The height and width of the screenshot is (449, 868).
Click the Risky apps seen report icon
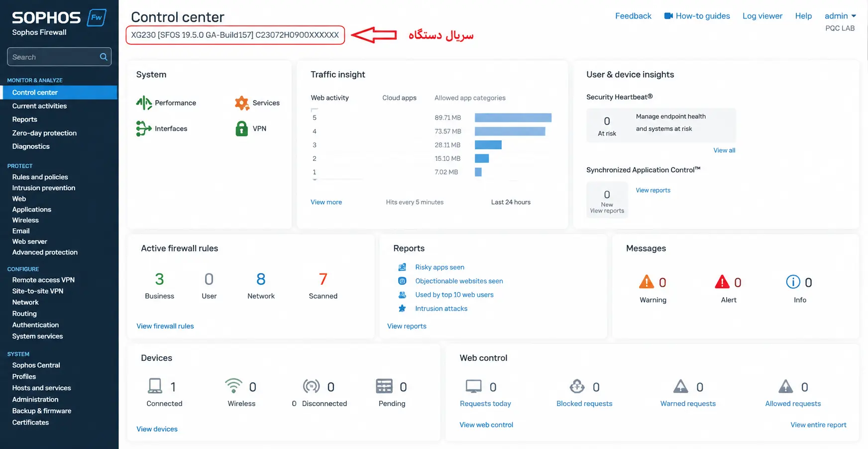402,267
